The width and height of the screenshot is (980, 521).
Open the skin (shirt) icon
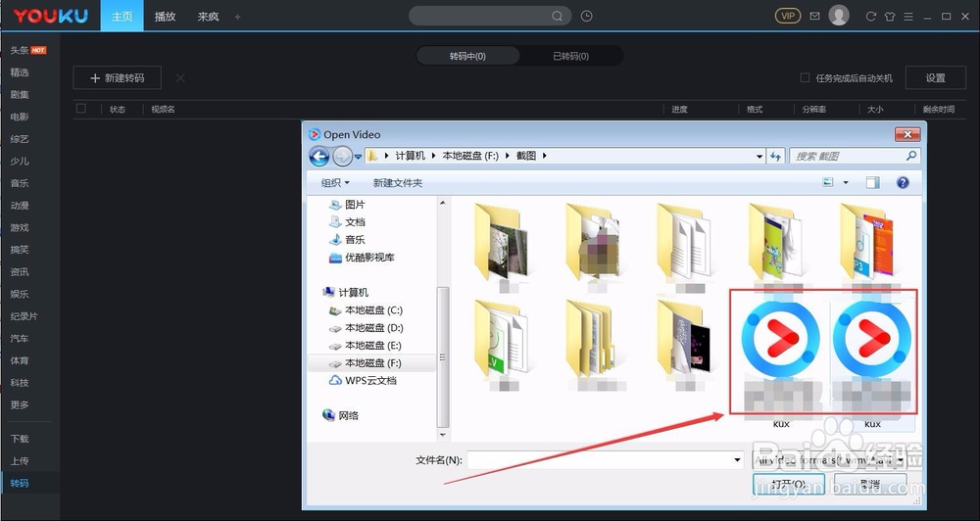[x=890, y=17]
